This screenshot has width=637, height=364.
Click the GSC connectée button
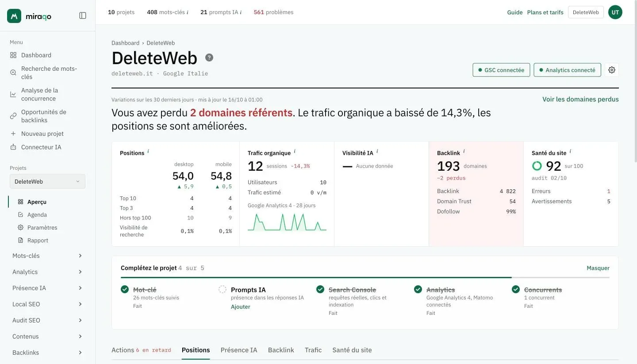coord(501,70)
